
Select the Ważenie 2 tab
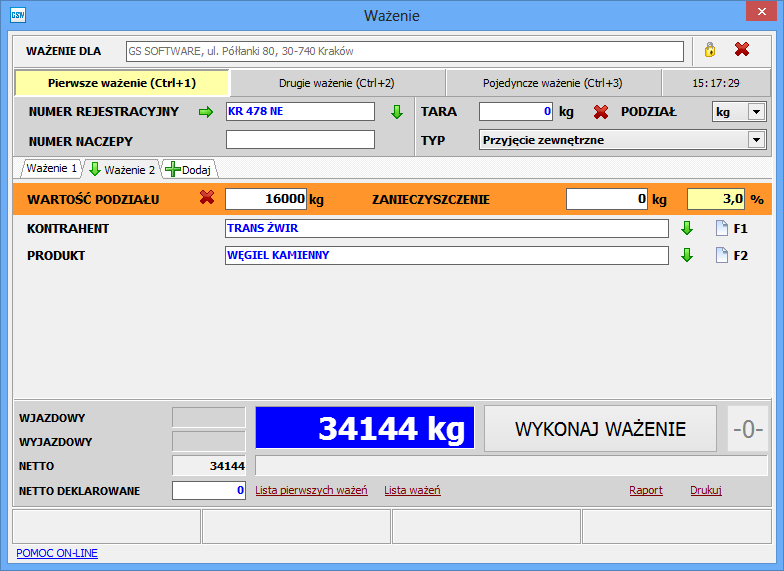pos(122,170)
